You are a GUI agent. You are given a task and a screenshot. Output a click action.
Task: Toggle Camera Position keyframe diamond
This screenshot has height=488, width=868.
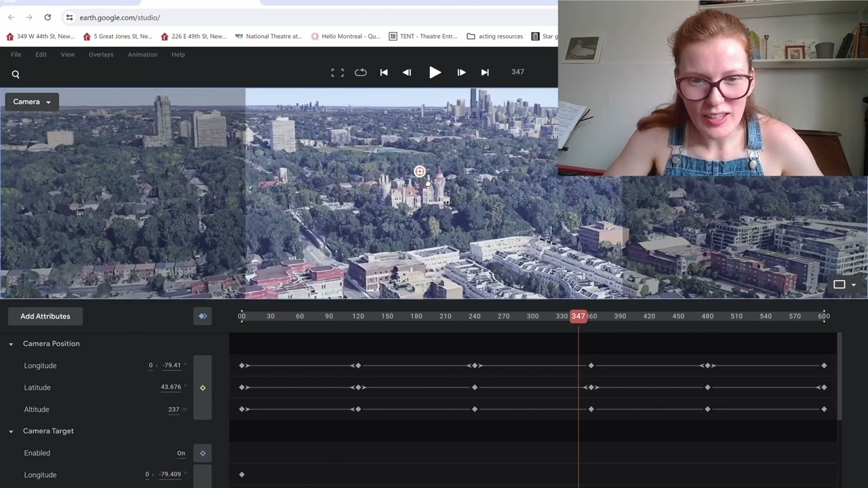pos(202,388)
